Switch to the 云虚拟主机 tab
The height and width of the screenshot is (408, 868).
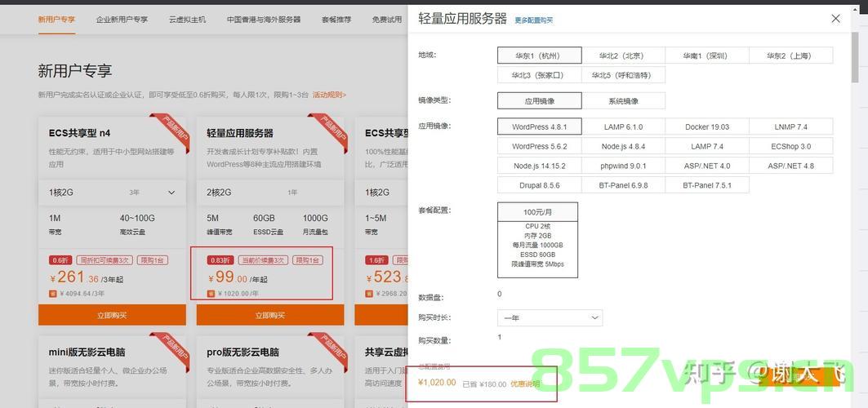coord(187,20)
